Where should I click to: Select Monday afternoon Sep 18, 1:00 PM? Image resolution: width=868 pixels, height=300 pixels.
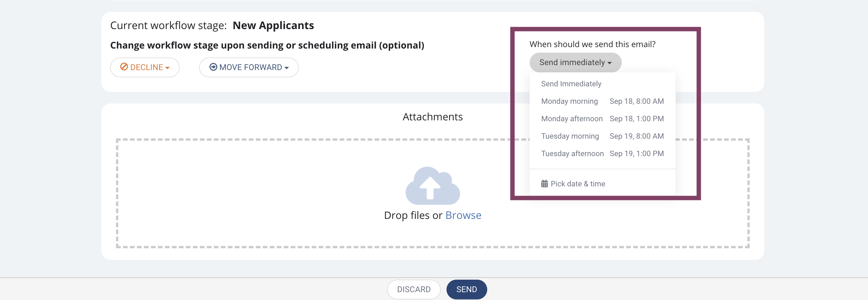[603, 119]
